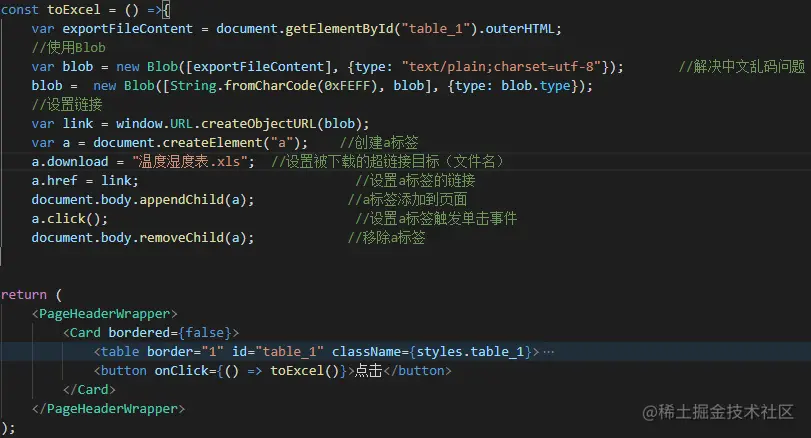Click bordered={false} attribute on Card
This screenshot has height=438, width=811.
point(170,333)
